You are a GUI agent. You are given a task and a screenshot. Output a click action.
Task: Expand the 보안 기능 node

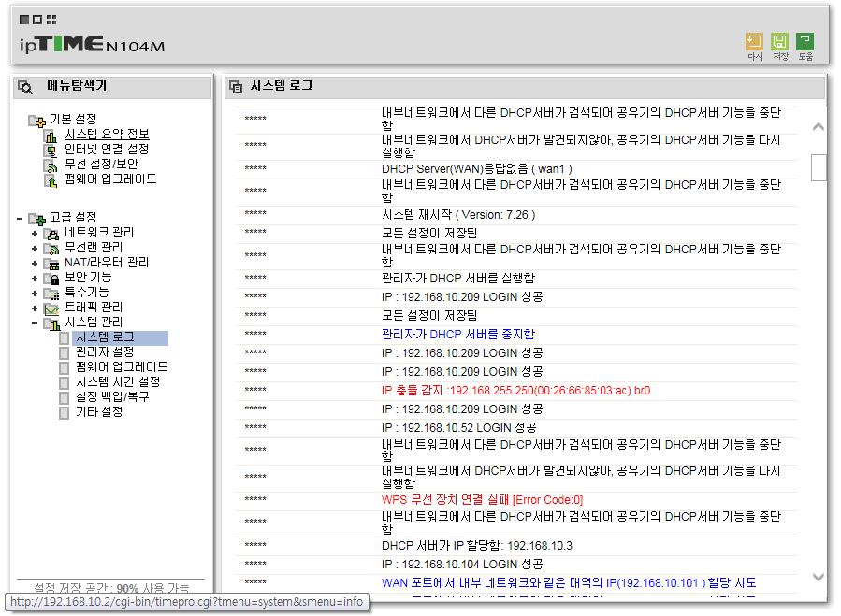coord(35,279)
